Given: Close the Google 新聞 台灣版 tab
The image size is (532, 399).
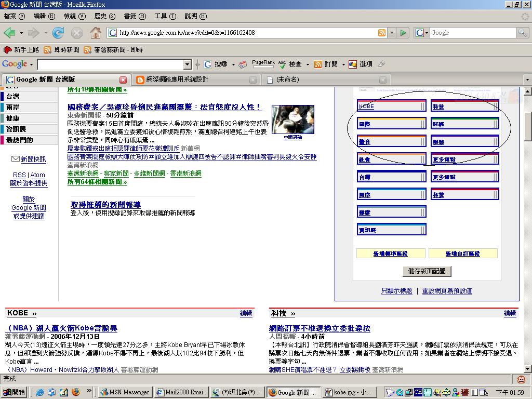Looking at the screenshot, I should pyautogui.click(x=123, y=79).
